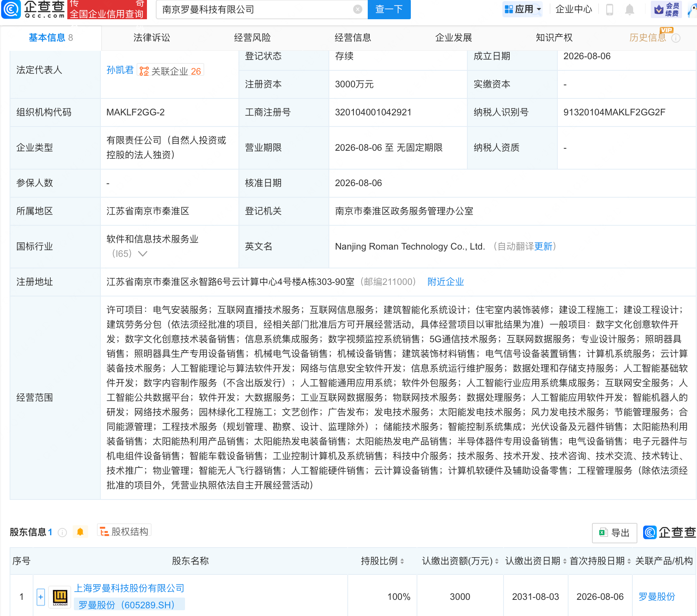The width and height of the screenshot is (697, 616).
Task: Click 江苏省南京市秦淮区 region value
Action: point(148,211)
